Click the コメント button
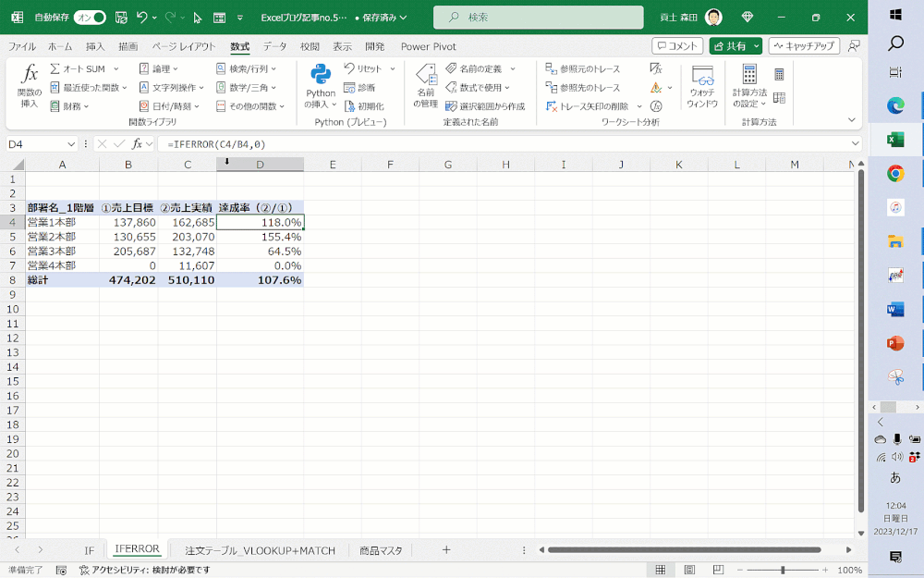The height and width of the screenshot is (578, 924). point(676,46)
